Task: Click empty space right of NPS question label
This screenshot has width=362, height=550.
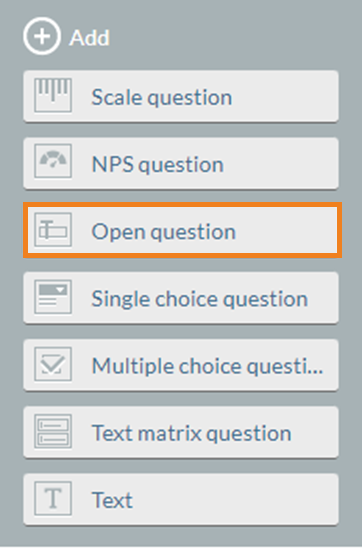Action: (281, 165)
